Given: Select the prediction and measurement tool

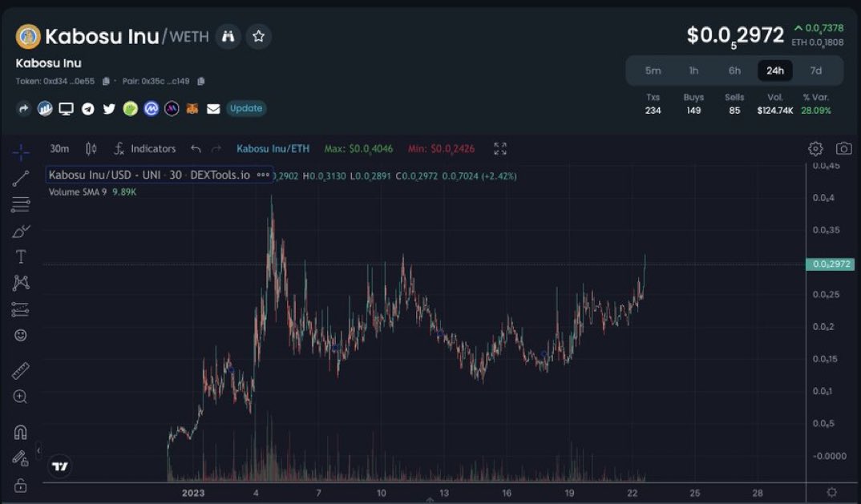Looking at the screenshot, I should pos(20,309).
